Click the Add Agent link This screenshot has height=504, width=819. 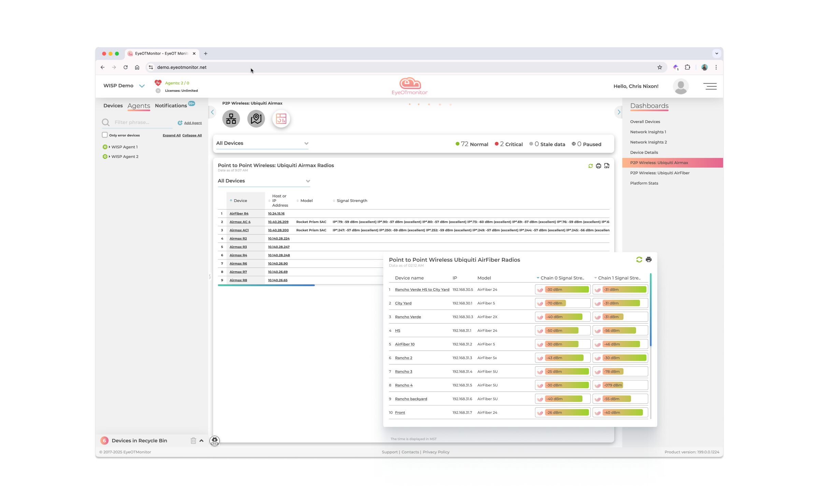point(193,123)
